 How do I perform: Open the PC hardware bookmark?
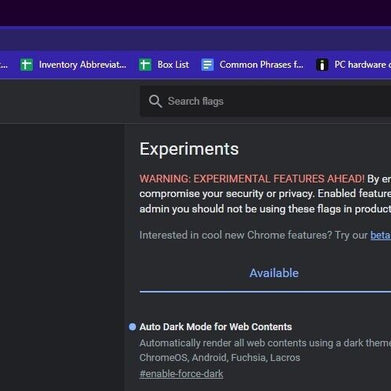[353, 64]
